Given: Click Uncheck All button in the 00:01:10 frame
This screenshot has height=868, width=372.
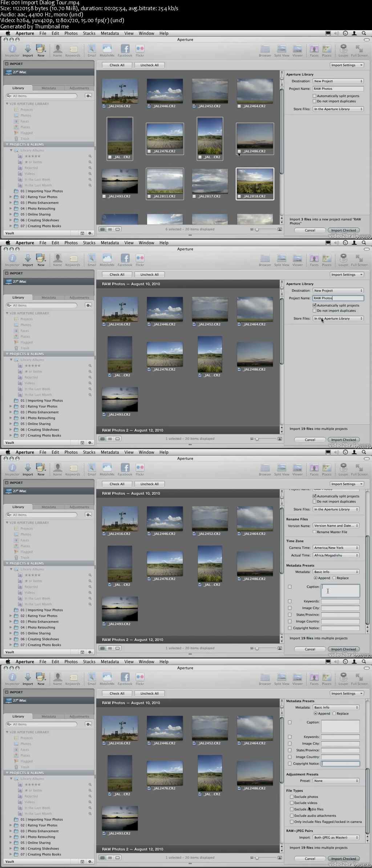Looking at the screenshot, I should [149, 65].
